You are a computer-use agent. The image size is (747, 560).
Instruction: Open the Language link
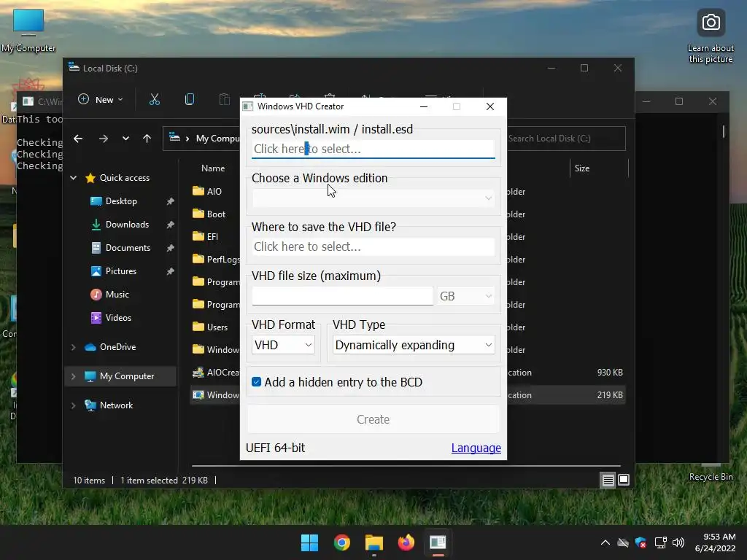[x=476, y=448]
